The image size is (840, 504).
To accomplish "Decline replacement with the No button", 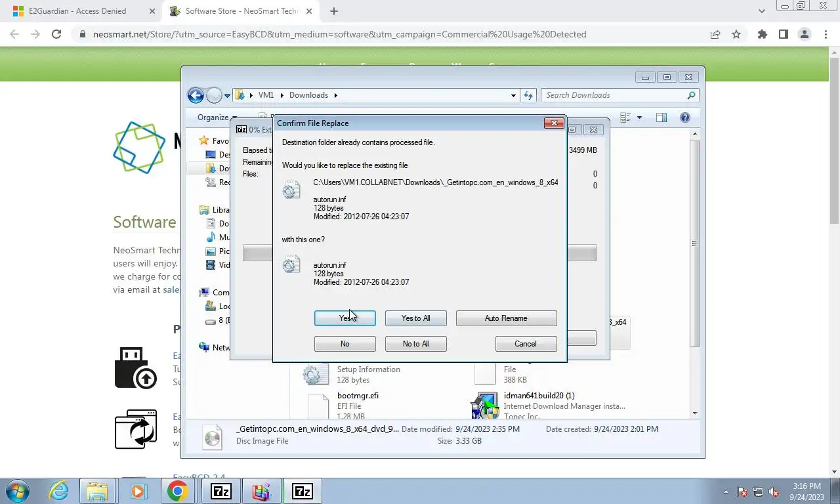I will (345, 344).
